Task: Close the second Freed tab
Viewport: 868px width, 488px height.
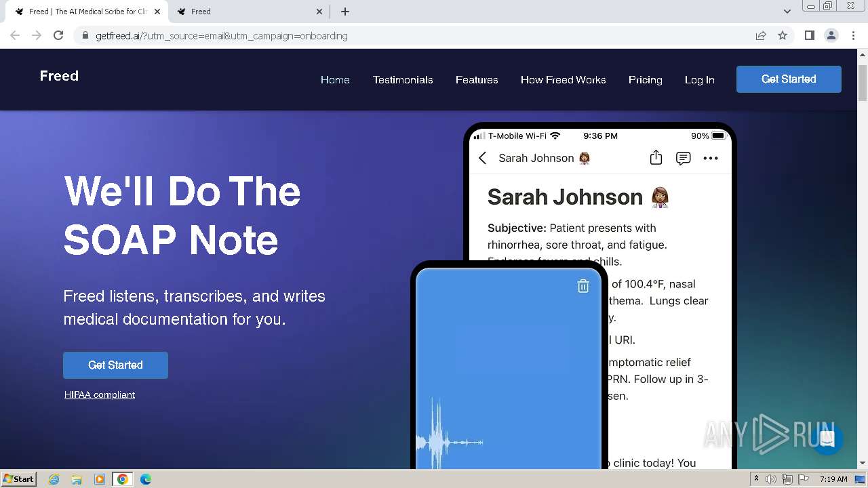Action: (320, 12)
